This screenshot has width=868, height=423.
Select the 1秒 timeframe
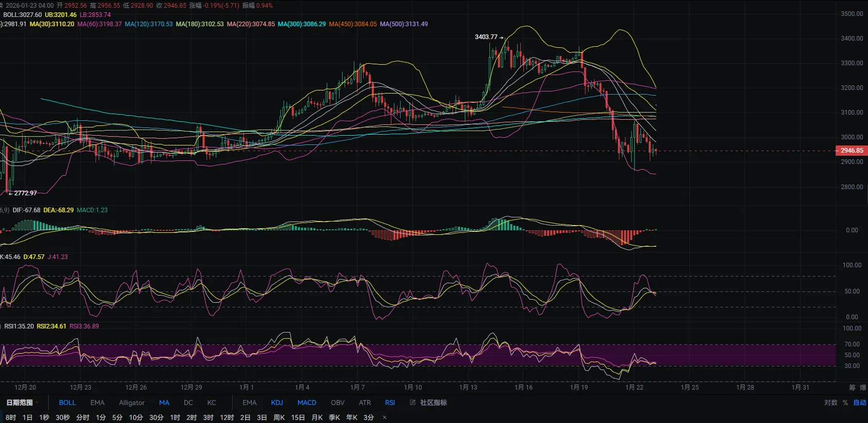tap(44, 417)
